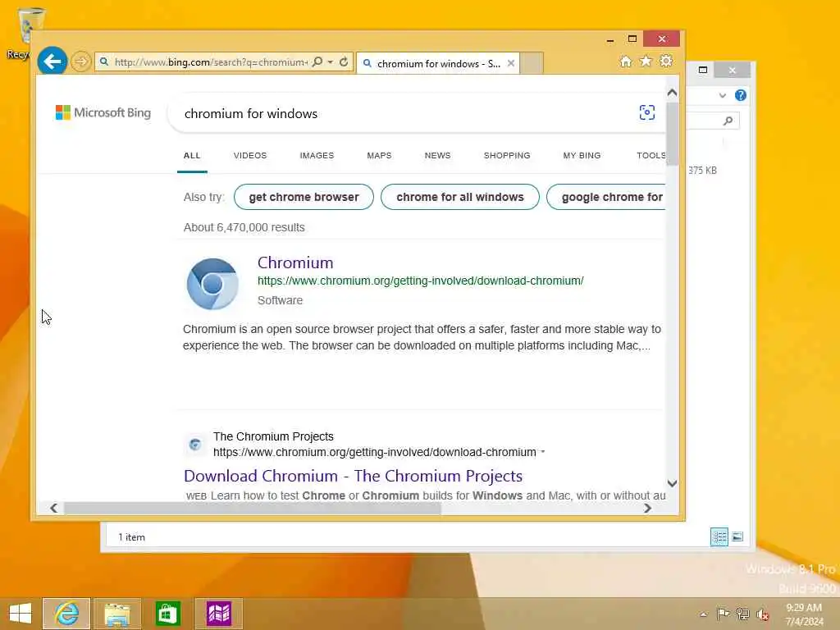Open the taskbar clock showing 9:29 AM
Image resolution: width=840 pixels, height=630 pixels.
(x=804, y=614)
